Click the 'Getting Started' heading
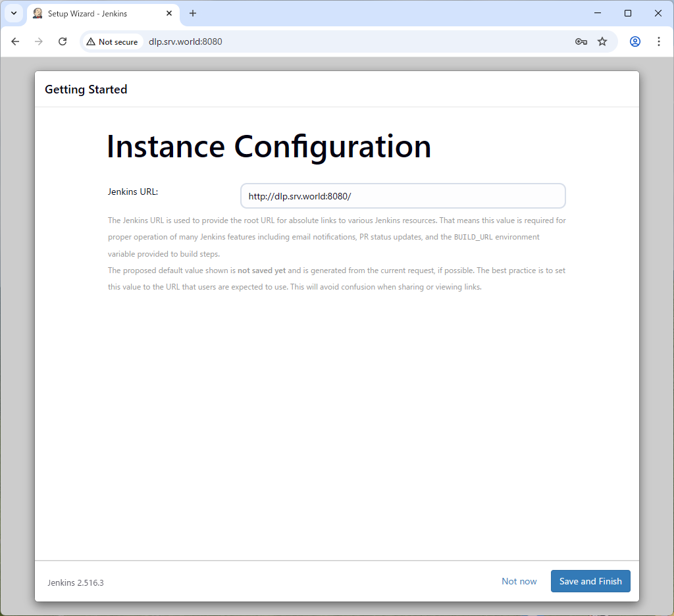This screenshot has width=674, height=616. [86, 89]
